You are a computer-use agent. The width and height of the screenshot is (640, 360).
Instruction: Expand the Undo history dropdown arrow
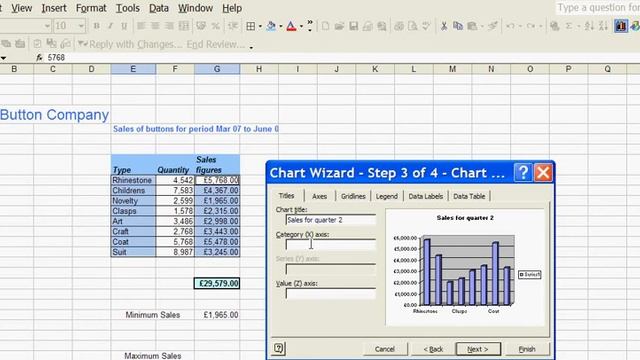(520, 26)
